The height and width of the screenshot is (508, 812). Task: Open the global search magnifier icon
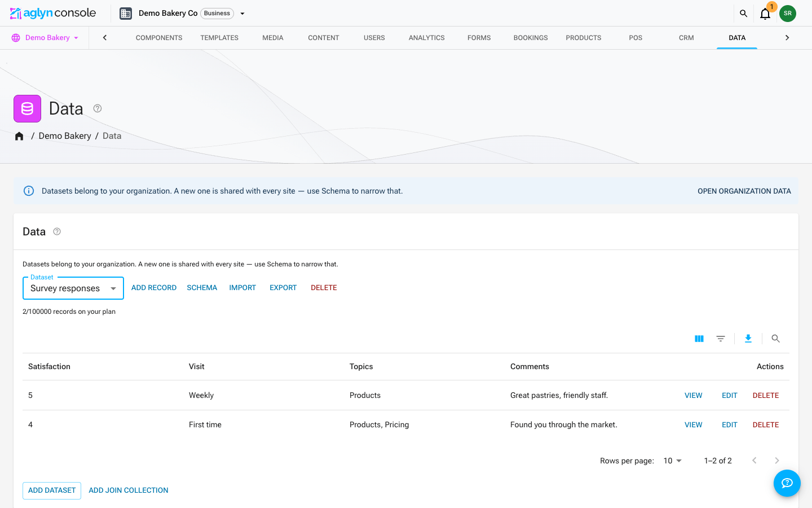point(743,14)
